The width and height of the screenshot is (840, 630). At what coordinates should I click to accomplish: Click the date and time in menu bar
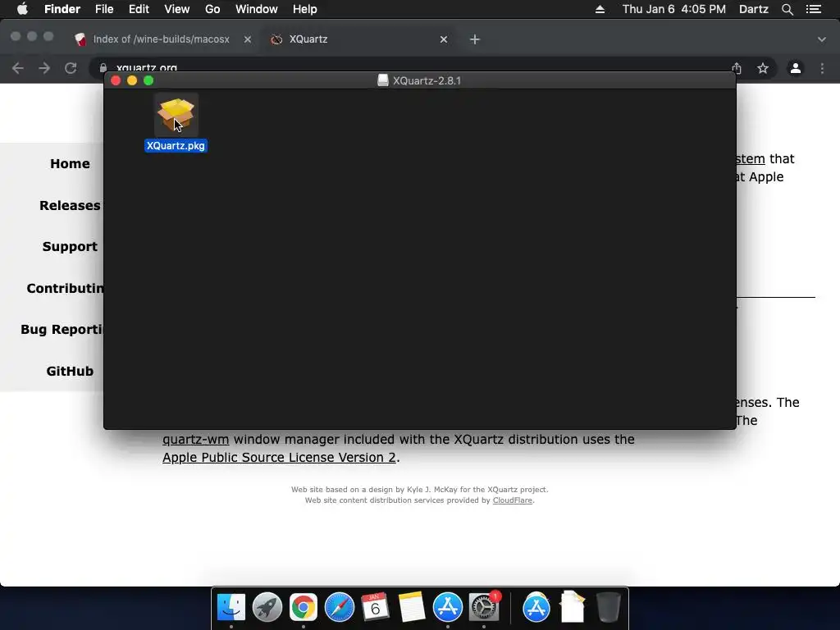pos(674,9)
